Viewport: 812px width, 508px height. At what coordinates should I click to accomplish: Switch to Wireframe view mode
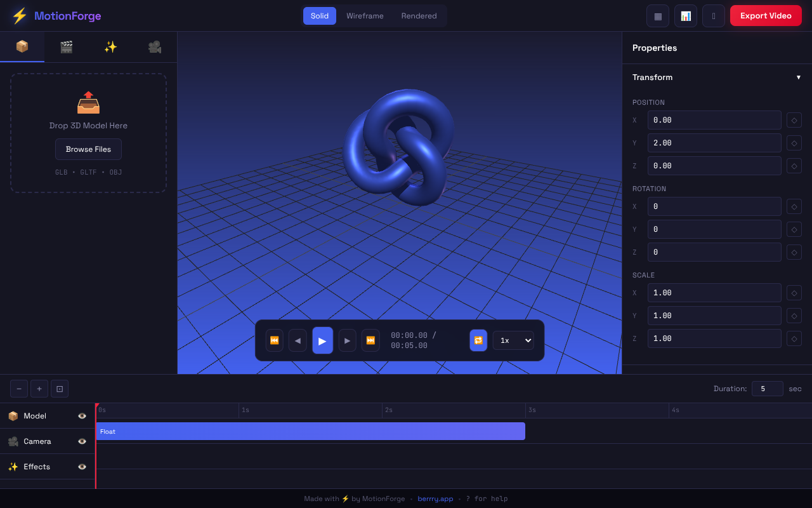point(365,16)
